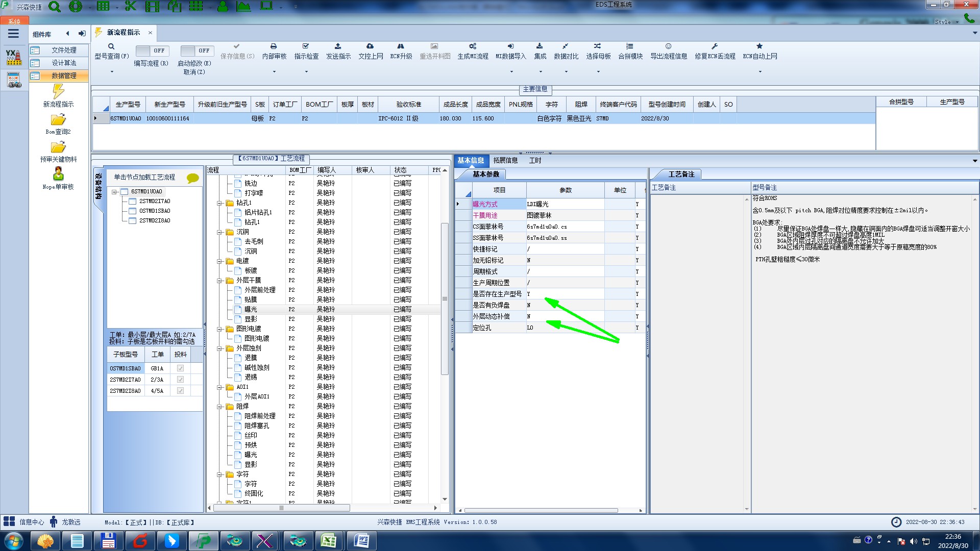
Task: Click the hamburger menu icon
Action: point(14,34)
